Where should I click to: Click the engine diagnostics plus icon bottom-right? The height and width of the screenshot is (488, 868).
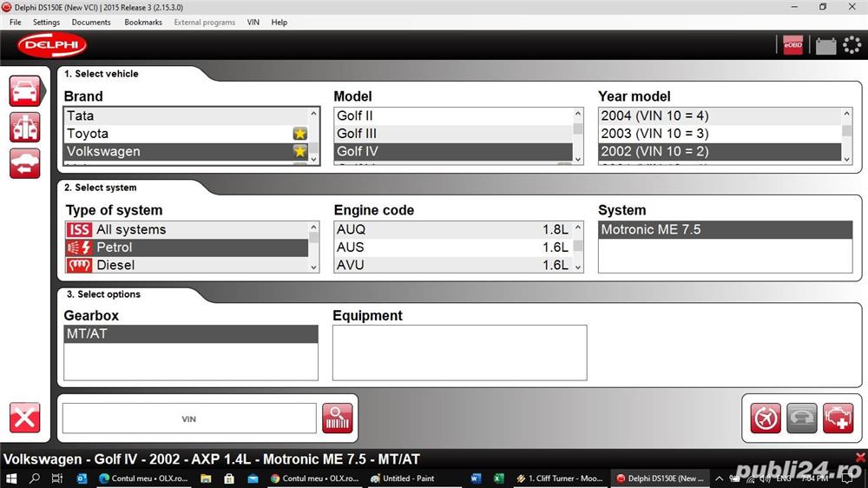(x=838, y=418)
